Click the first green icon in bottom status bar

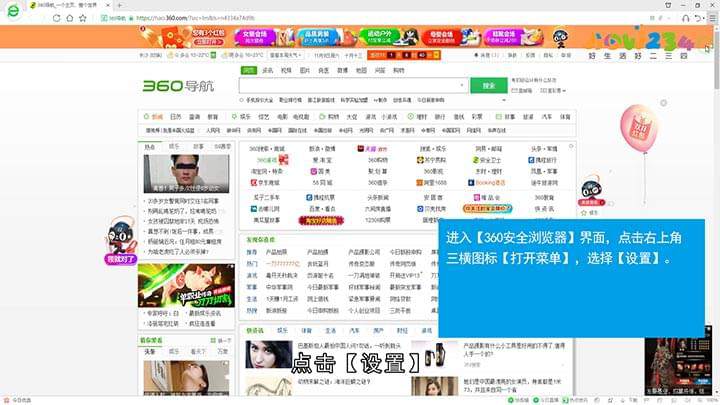(x=510, y=400)
